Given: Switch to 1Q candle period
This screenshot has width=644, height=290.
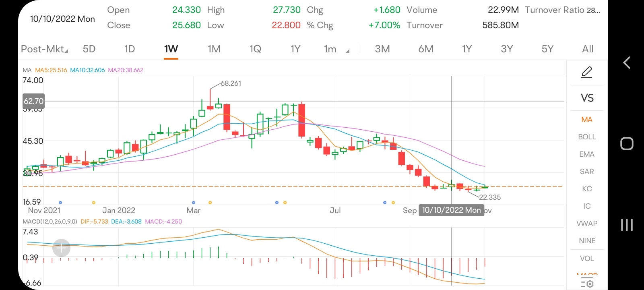Looking at the screenshot, I should click(x=255, y=49).
